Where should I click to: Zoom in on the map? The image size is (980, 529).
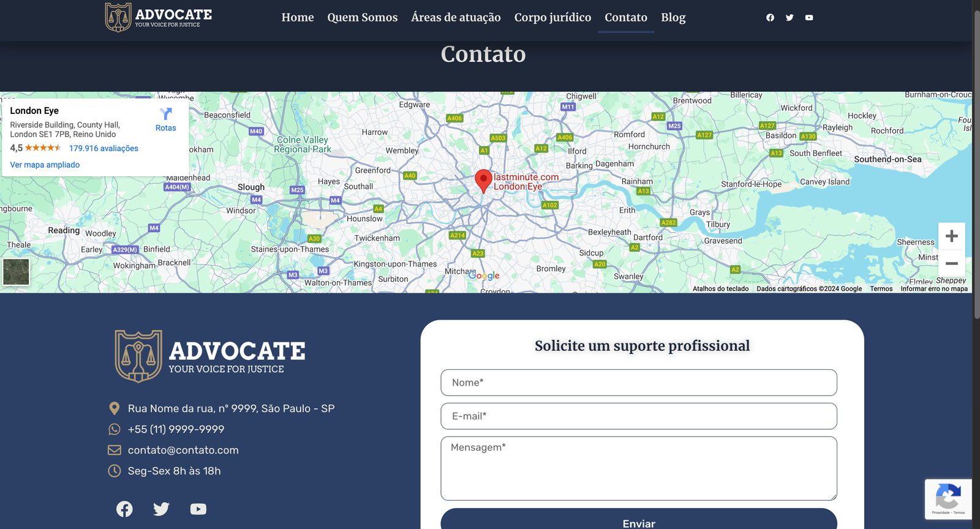pos(951,236)
